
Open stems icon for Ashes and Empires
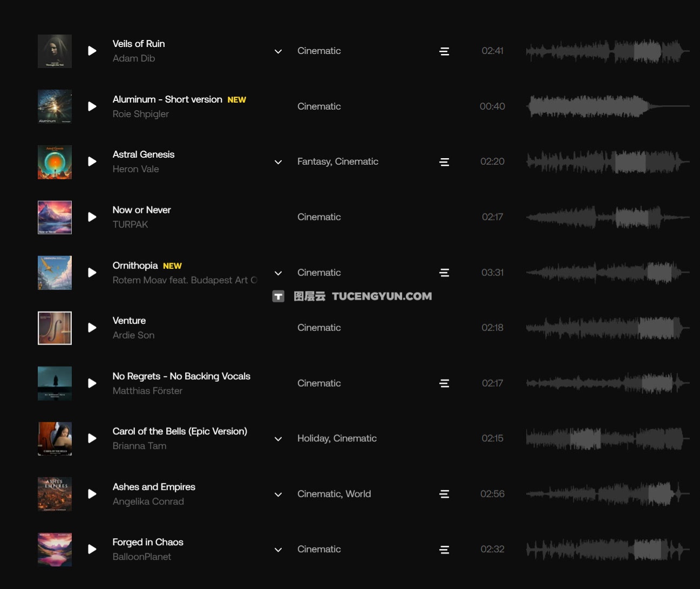click(x=444, y=494)
